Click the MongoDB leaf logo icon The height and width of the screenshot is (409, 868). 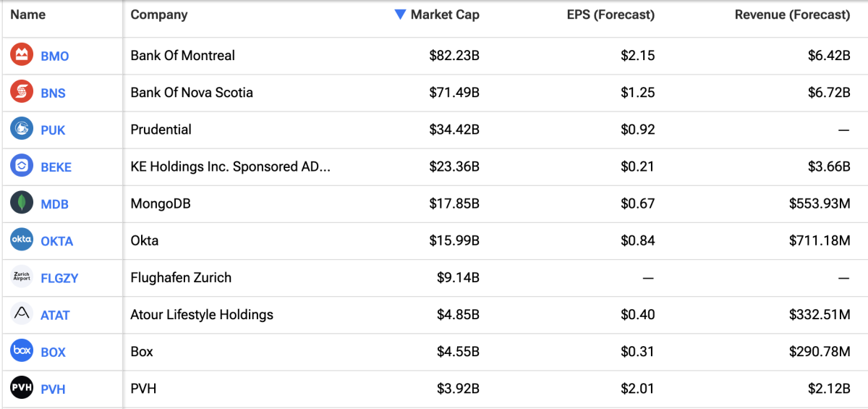coord(22,203)
